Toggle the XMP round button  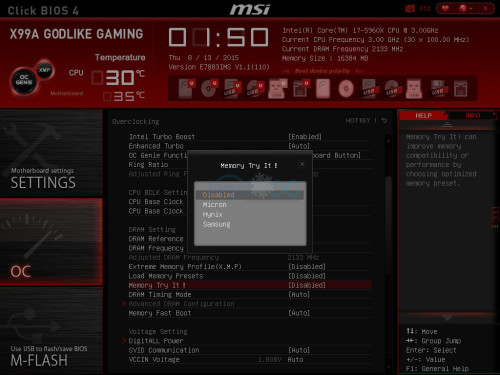(45, 70)
